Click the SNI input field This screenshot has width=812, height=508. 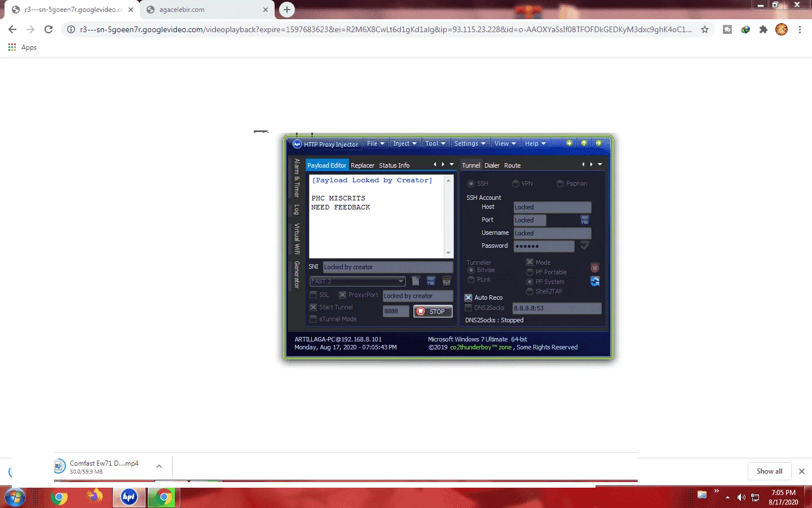[388, 267]
